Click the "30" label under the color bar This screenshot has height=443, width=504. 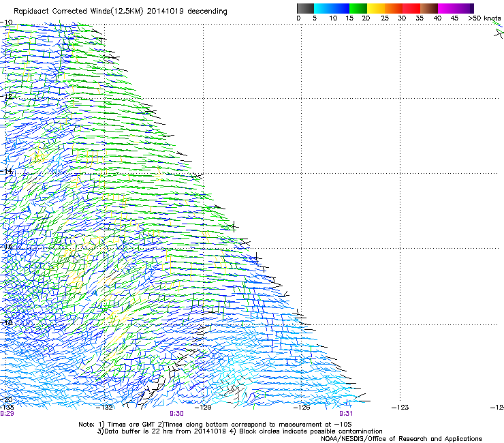pyautogui.click(x=402, y=18)
